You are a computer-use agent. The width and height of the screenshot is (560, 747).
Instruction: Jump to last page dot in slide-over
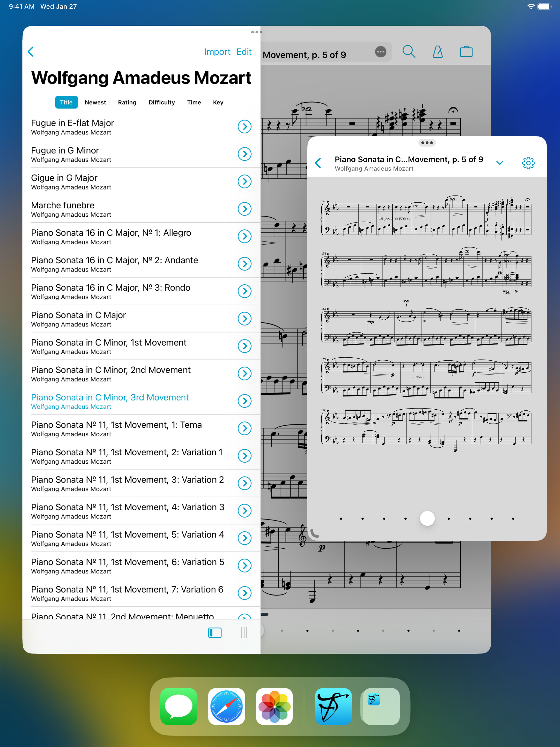[x=513, y=519]
